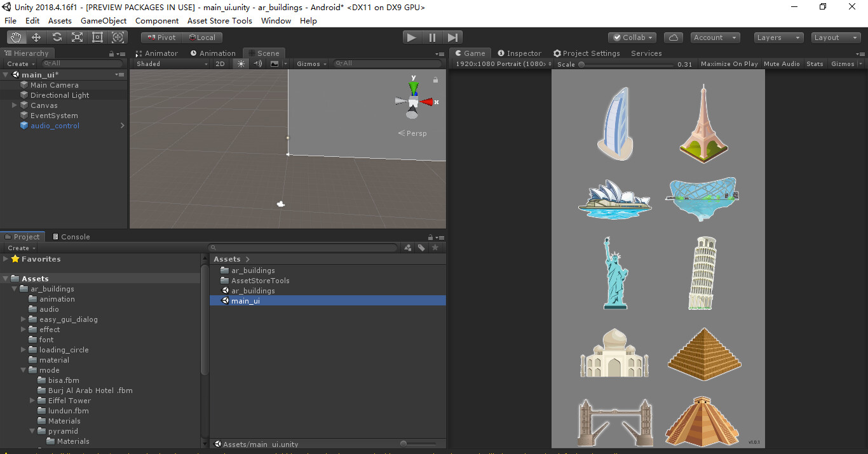This screenshot has height=454, width=868.
Task: Switch to the Inspector tab
Action: [519, 53]
